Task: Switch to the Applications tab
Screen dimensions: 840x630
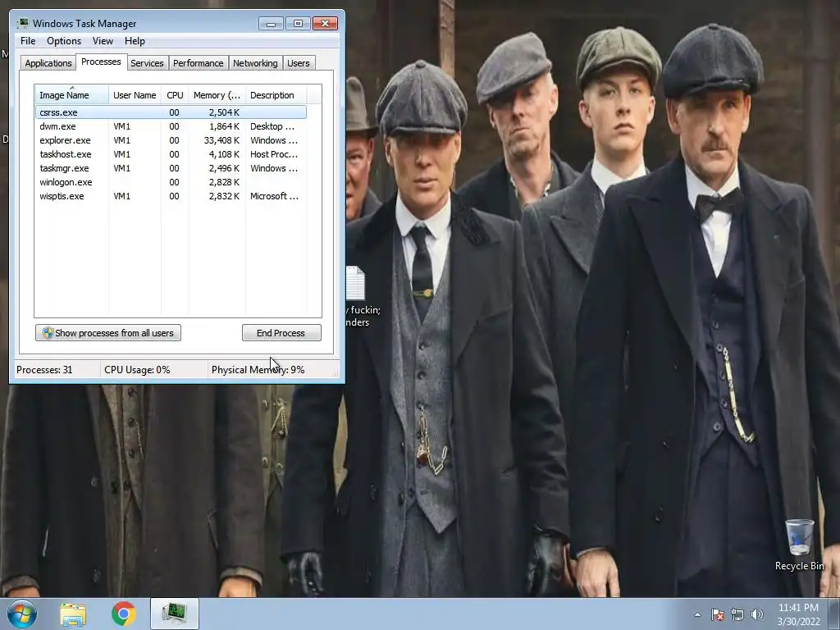Action: click(48, 63)
